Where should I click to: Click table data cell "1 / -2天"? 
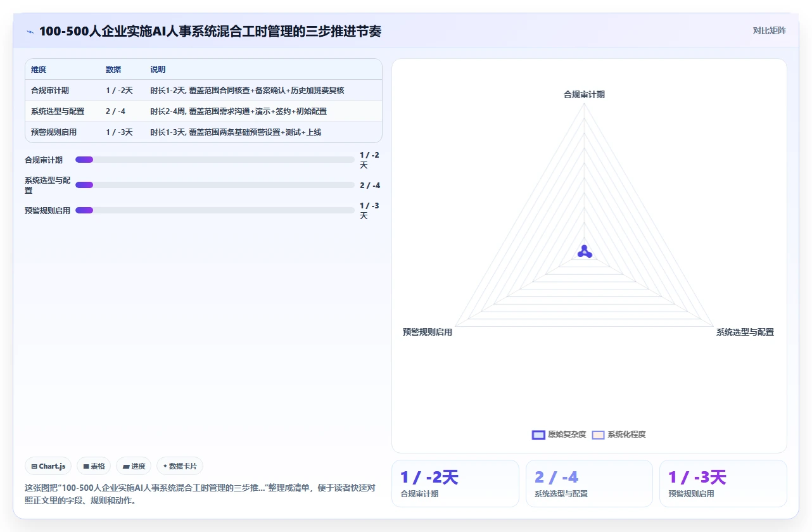tap(119, 91)
